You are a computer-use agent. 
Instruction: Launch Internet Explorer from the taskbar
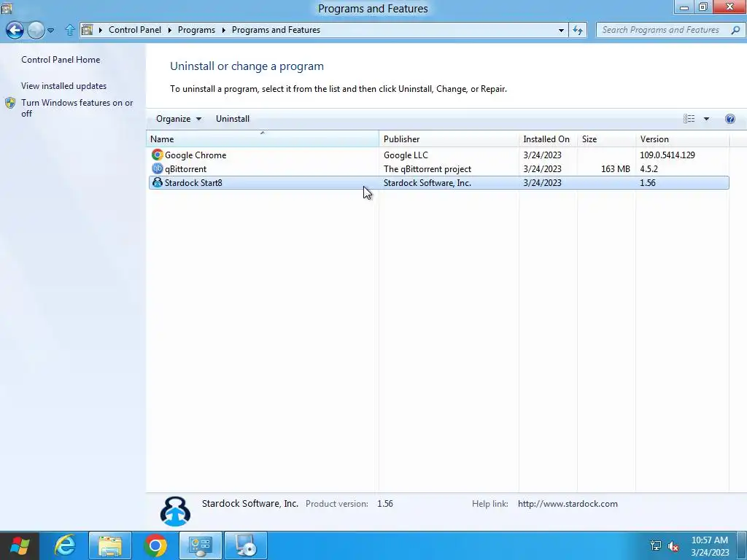[65, 545]
